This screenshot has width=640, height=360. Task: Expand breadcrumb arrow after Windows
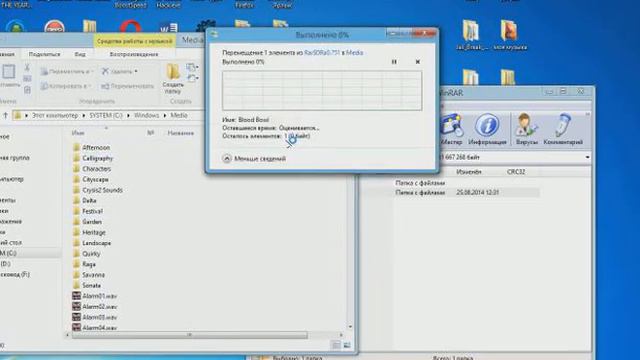tap(165, 116)
